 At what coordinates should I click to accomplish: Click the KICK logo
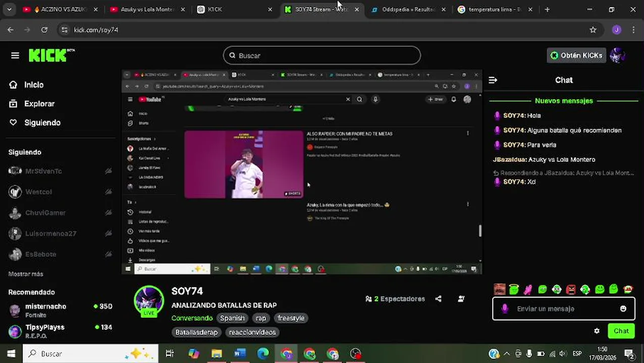[51, 55]
